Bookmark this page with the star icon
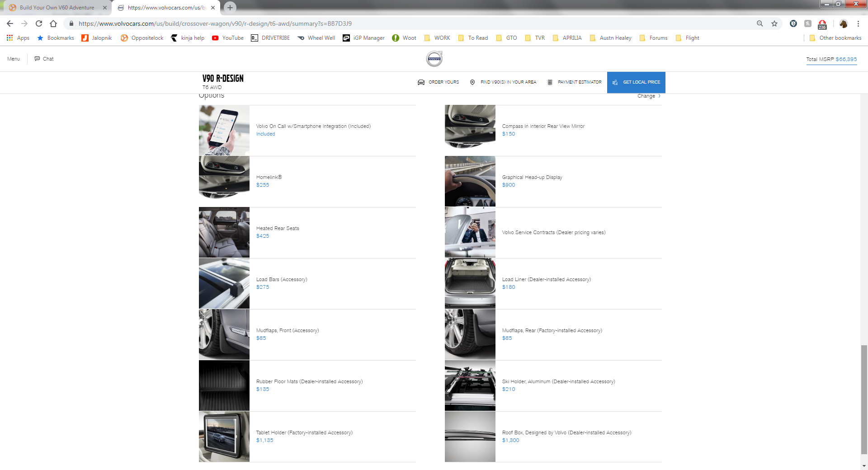The width and height of the screenshot is (868, 470). [x=774, y=23]
